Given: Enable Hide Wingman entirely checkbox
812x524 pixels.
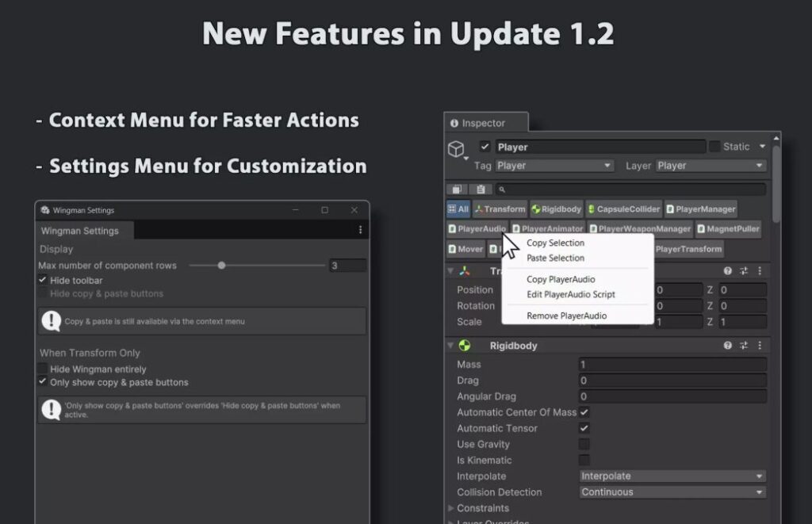Looking at the screenshot, I should [x=43, y=369].
